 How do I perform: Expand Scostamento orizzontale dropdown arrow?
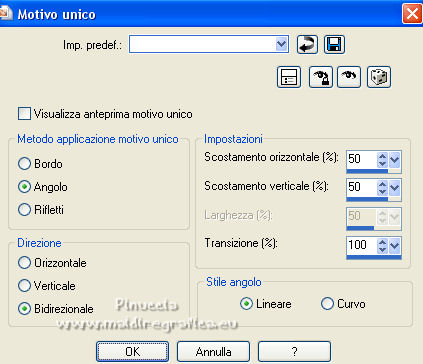[395, 160]
